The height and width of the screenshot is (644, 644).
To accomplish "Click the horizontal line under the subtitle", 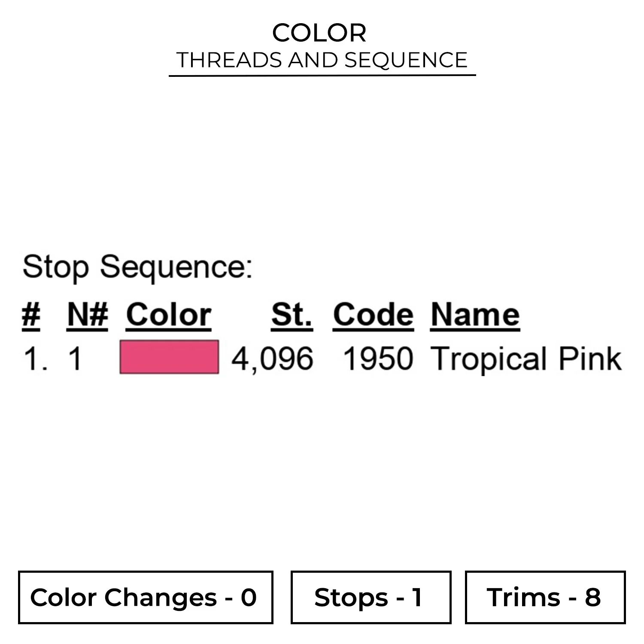I will coord(322,76).
